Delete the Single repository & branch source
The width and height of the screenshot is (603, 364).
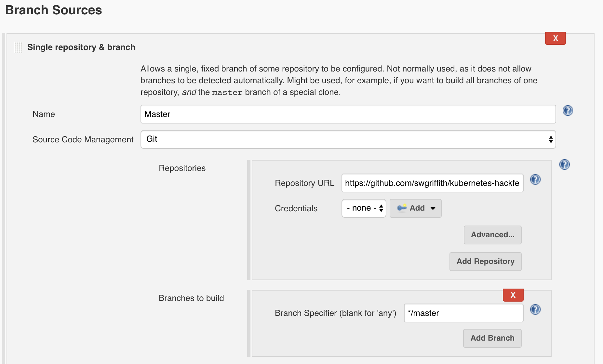555,38
